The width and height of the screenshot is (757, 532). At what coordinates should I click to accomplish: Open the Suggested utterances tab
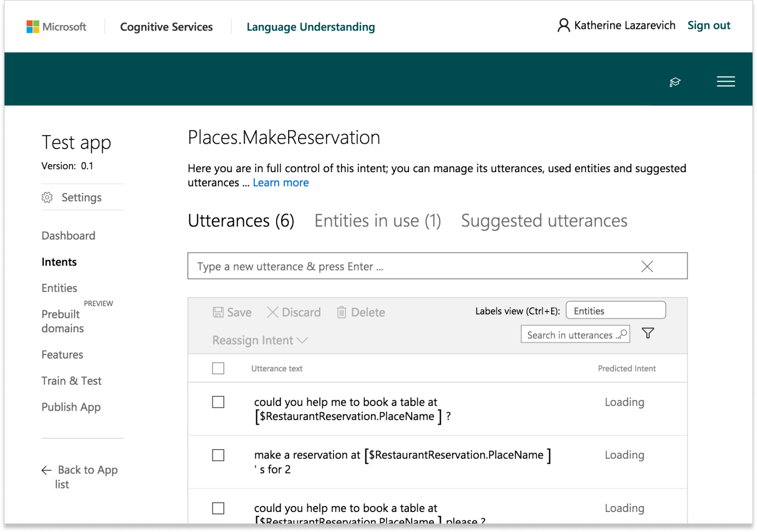point(544,221)
